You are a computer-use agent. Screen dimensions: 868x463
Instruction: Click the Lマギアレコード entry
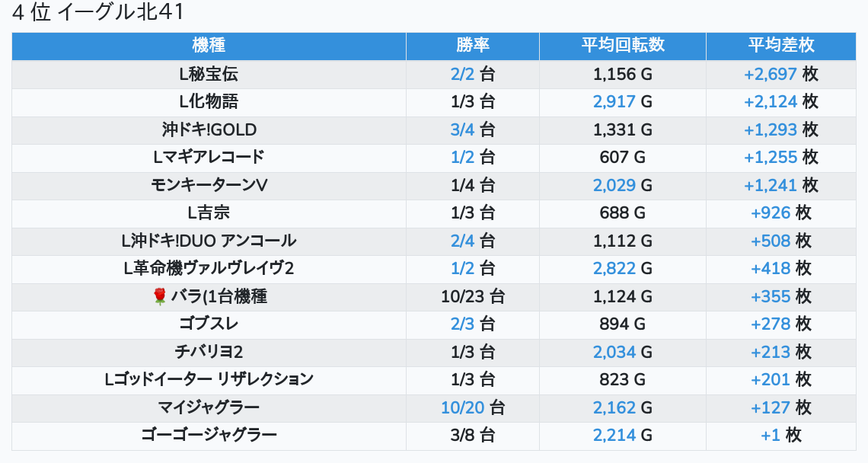[209, 158]
